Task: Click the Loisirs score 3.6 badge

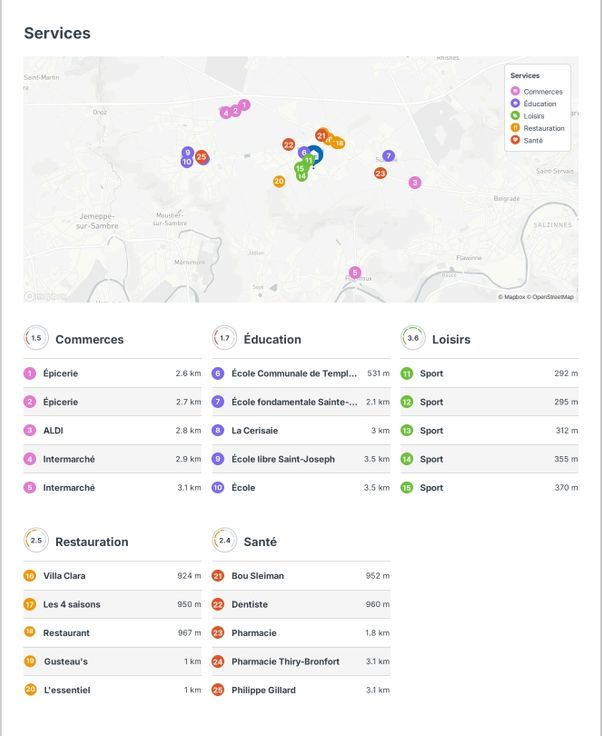Action: click(x=413, y=339)
